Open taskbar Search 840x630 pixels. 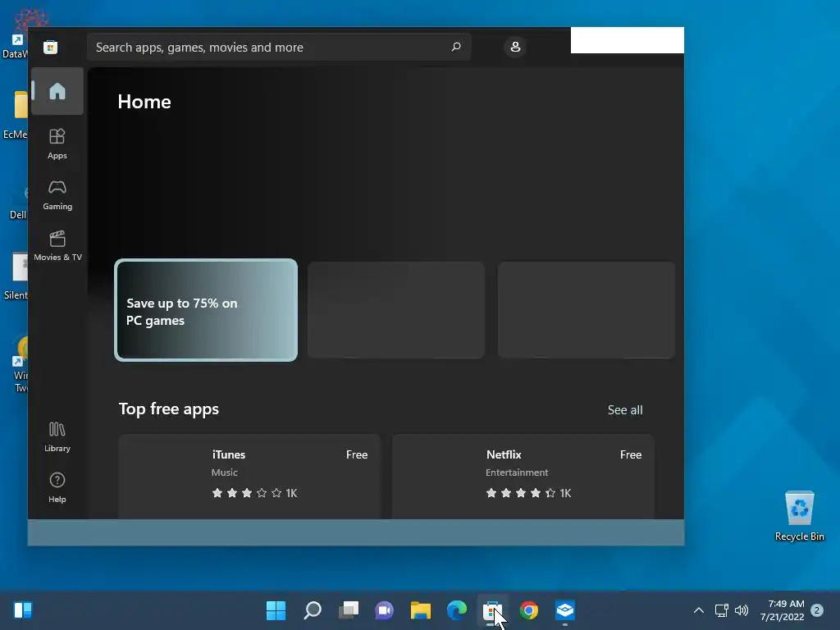tap(313, 610)
